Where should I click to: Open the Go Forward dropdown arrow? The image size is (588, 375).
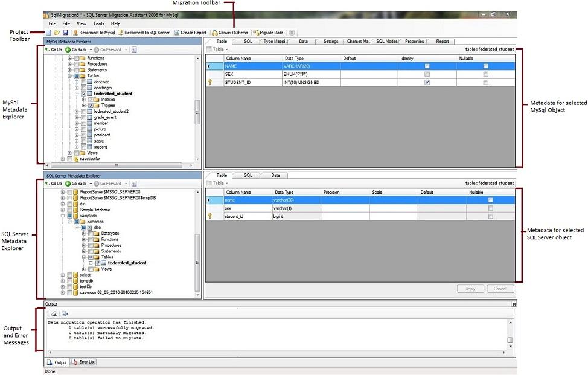pos(126,50)
